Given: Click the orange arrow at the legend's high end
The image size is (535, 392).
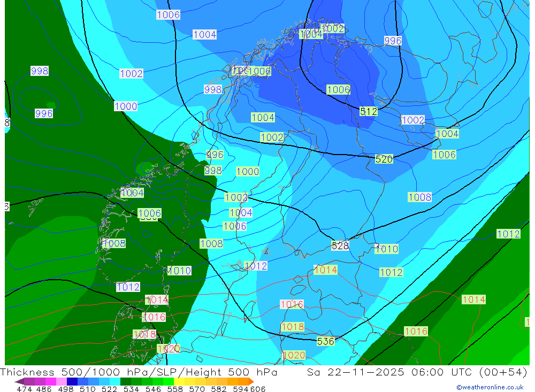Looking at the screenshot, I should [x=251, y=381].
